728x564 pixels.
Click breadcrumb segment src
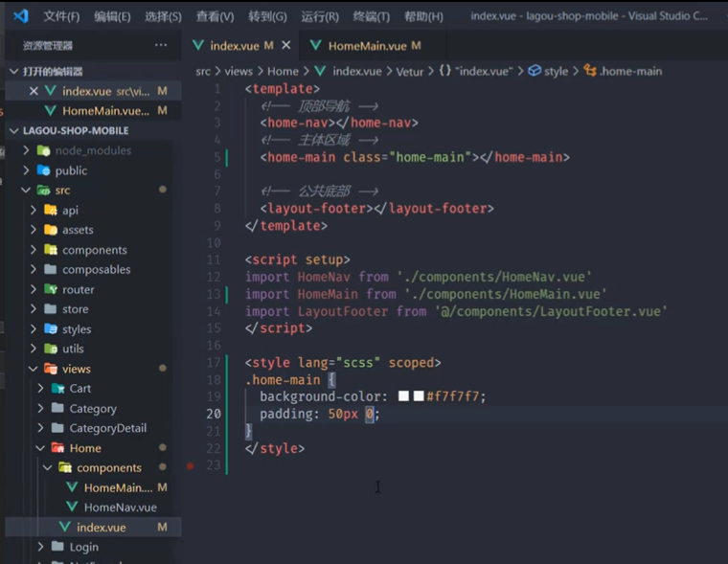pos(203,72)
